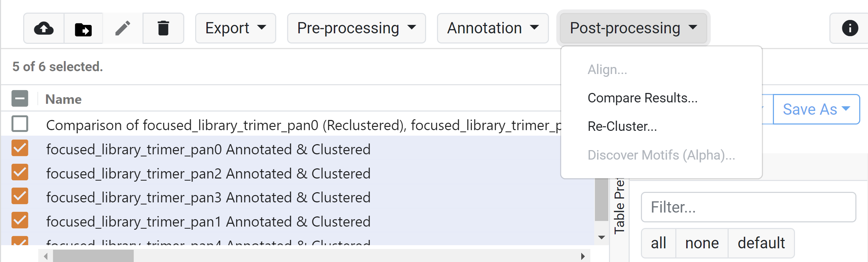Open the info icon button
The width and height of the screenshot is (868, 262).
850,28
